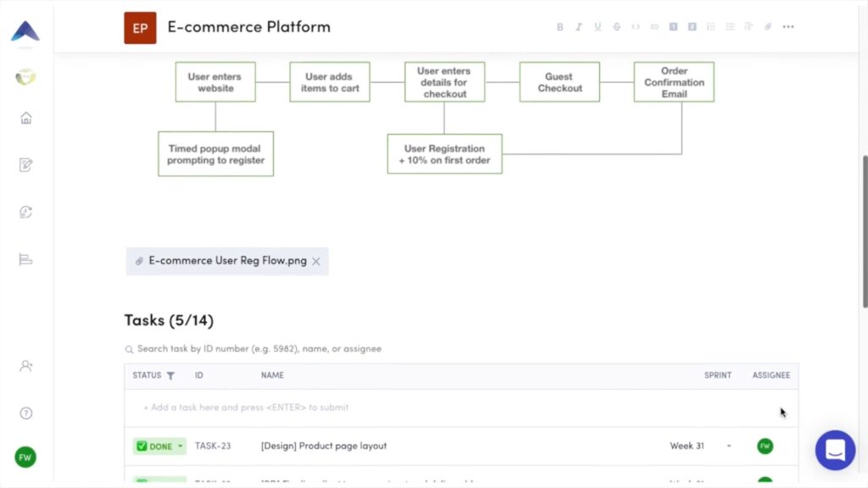Viewport: 868px width, 488px height.
Task: Open the Intercom chat bubble
Action: 835,450
